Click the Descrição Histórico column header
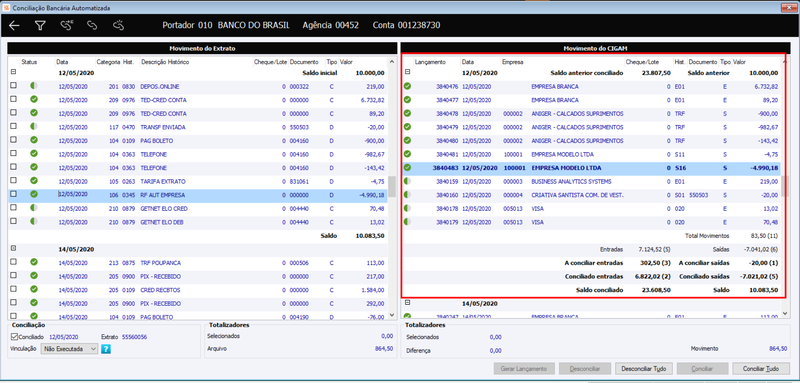800x383 pixels. pos(165,62)
